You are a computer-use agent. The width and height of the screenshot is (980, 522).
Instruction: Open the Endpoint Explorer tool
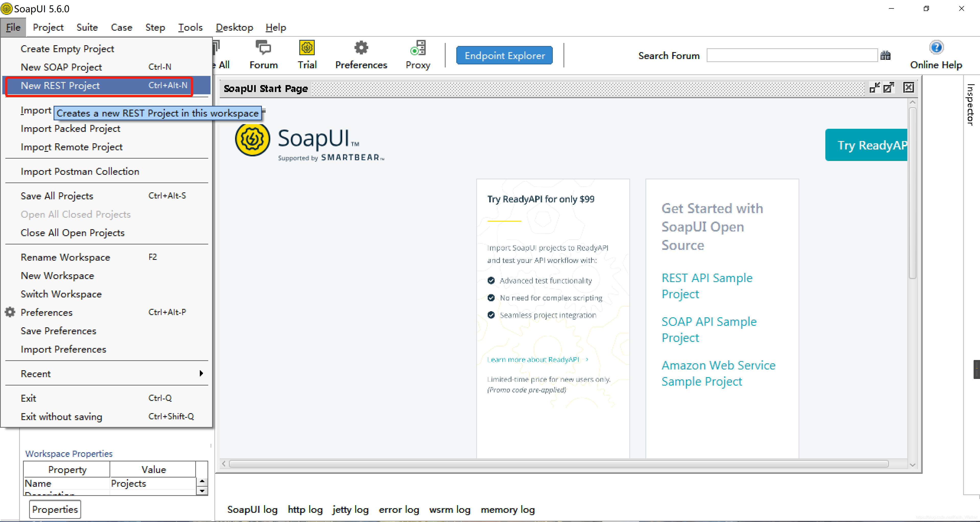504,55
